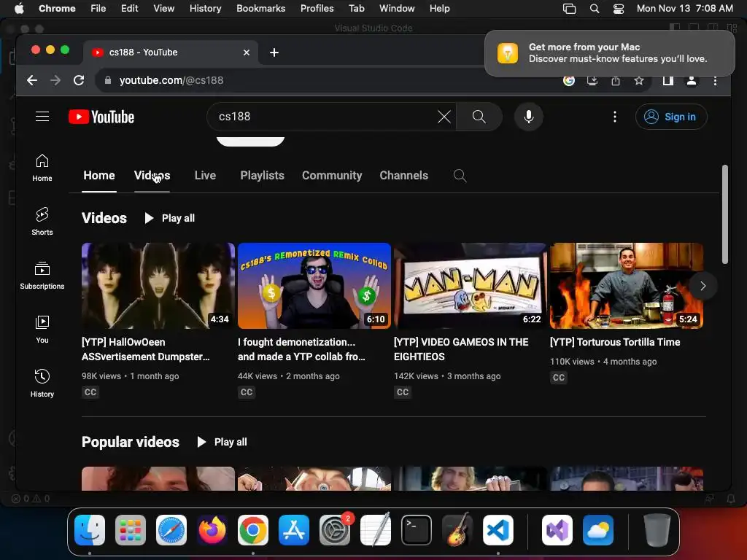Show next videos with right chevron
The height and width of the screenshot is (560, 747).
(x=703, y=286)
